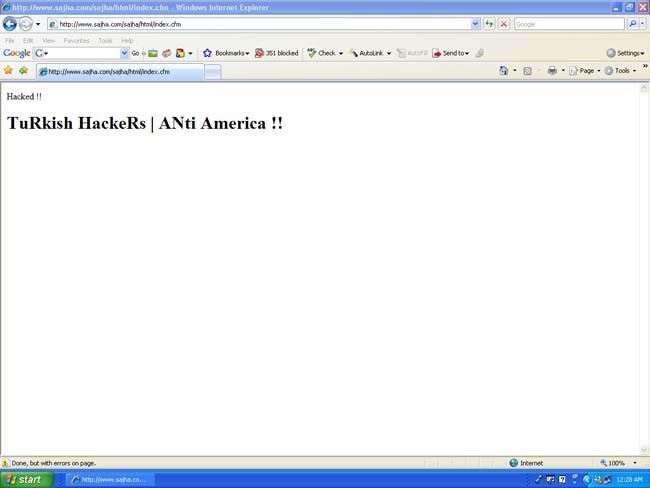This screenshot has height=488, width=650.
Task: Click the Home icon in command bar
Action: click(504, 71)
